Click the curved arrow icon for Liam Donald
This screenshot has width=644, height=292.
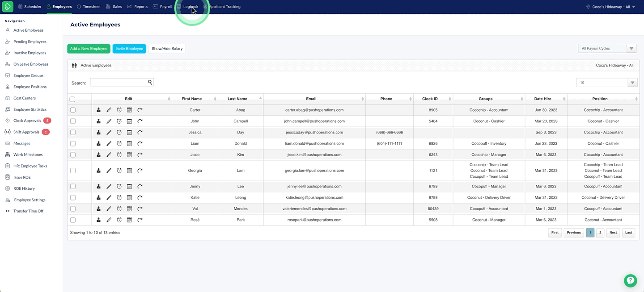click(140, 143)
